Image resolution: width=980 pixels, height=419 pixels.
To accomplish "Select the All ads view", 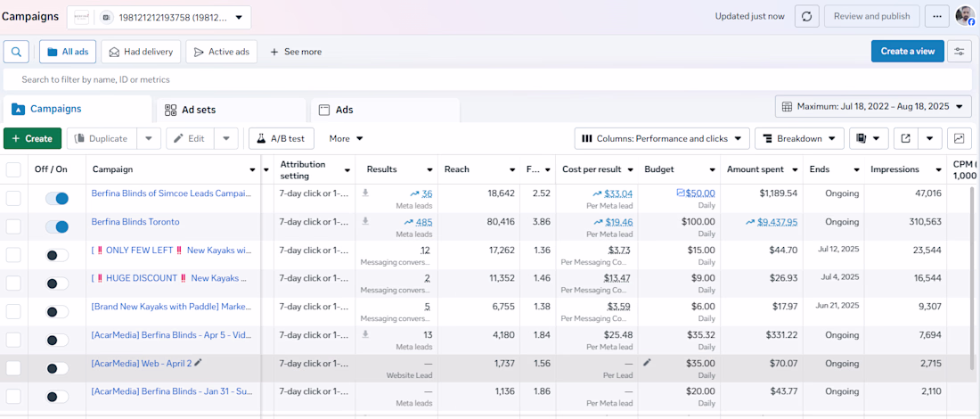I will tap(68, 52).
